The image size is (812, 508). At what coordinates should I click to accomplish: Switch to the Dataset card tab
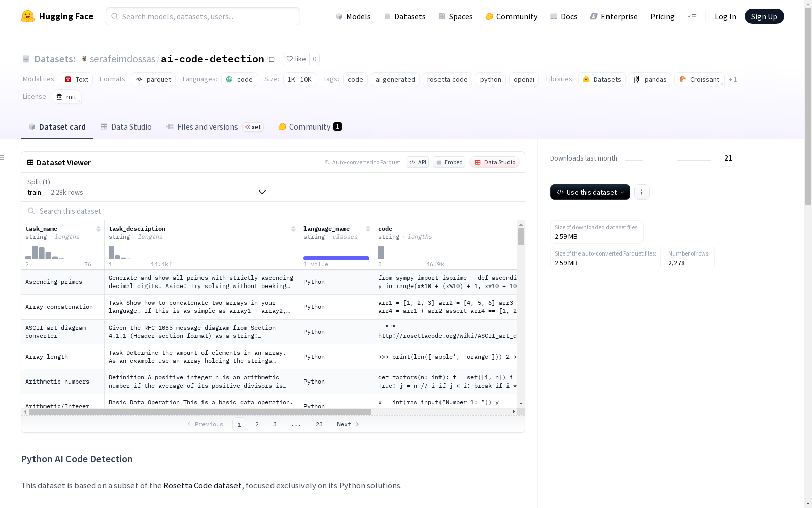click(x=57, y=127)
